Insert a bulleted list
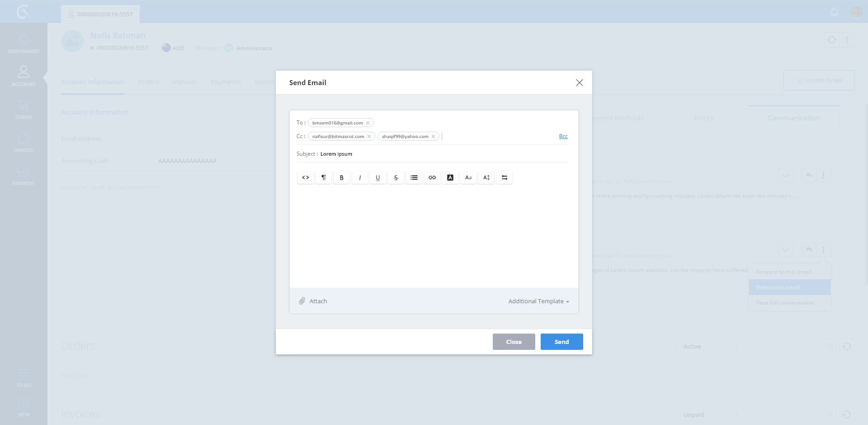Screen dimensions: 868x425 tap(414, 177)
